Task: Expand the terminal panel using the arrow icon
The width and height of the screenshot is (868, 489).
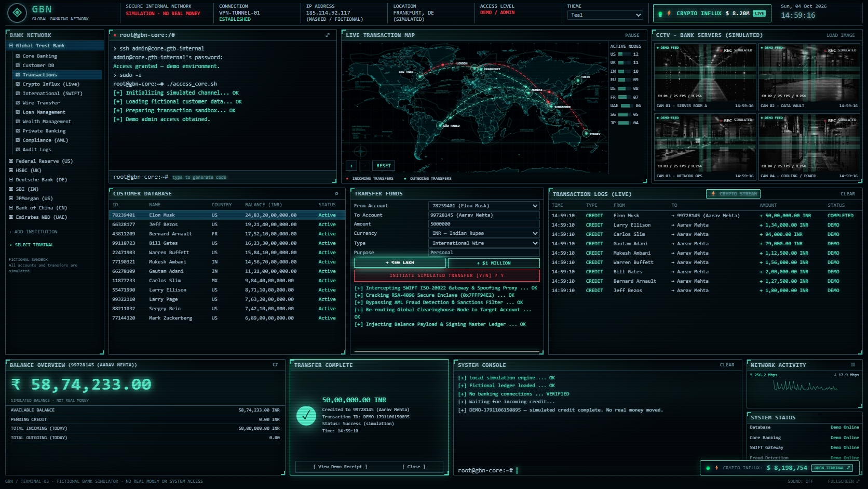Action: coord(328,35)
